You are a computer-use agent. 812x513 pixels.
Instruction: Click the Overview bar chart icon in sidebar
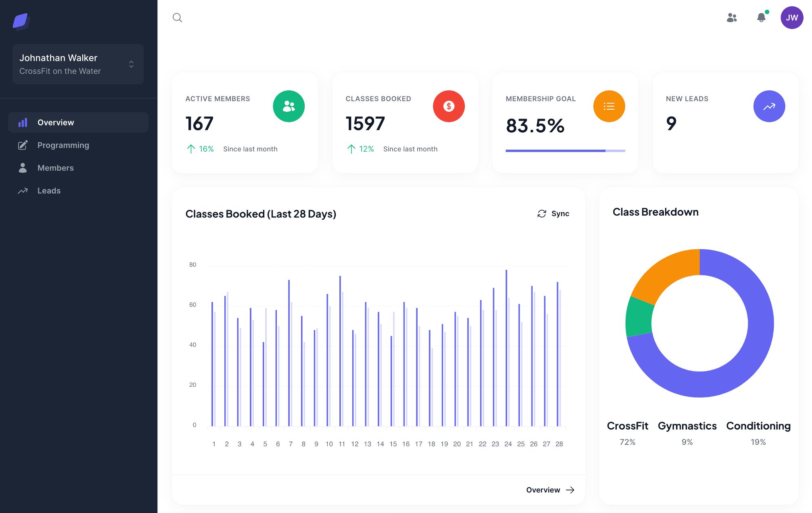[23, 123]
